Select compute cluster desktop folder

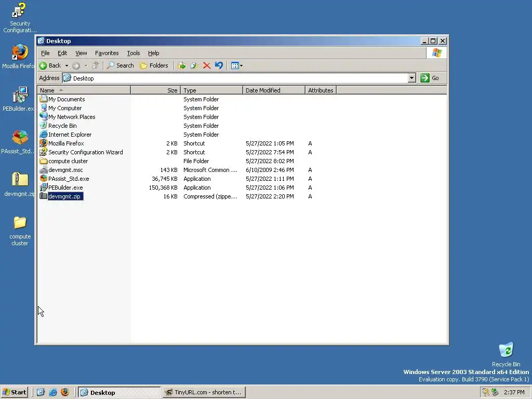pyautogui.click(x=20, y=231)
